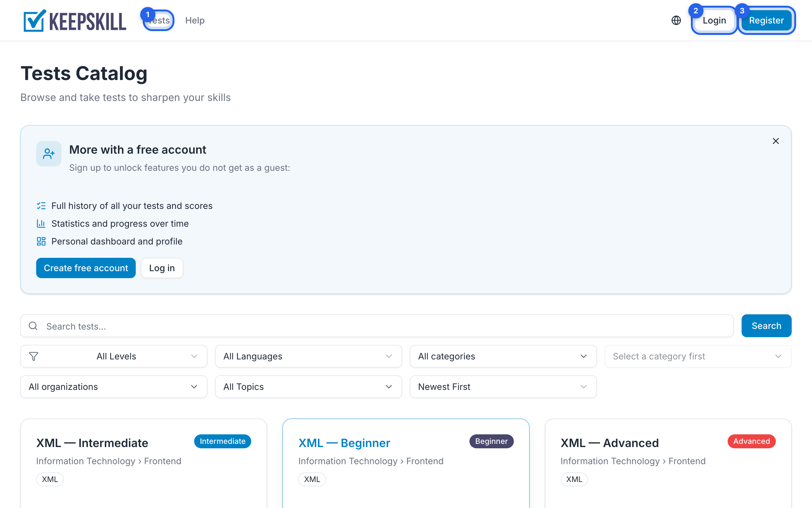The image size is (812, 508).
Task: Change the Newest First sort order
Action: [x=503, y=387]
